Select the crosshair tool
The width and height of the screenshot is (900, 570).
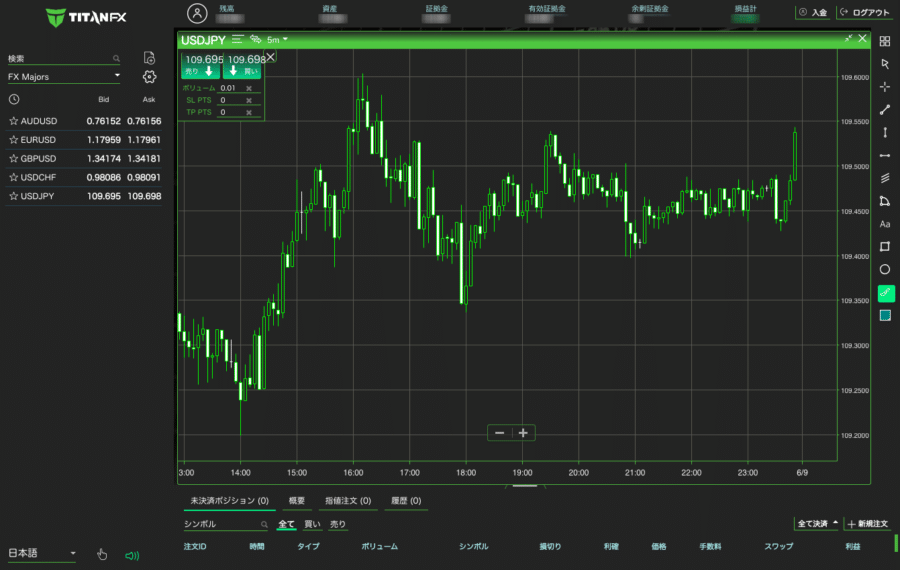pos(885,87)
